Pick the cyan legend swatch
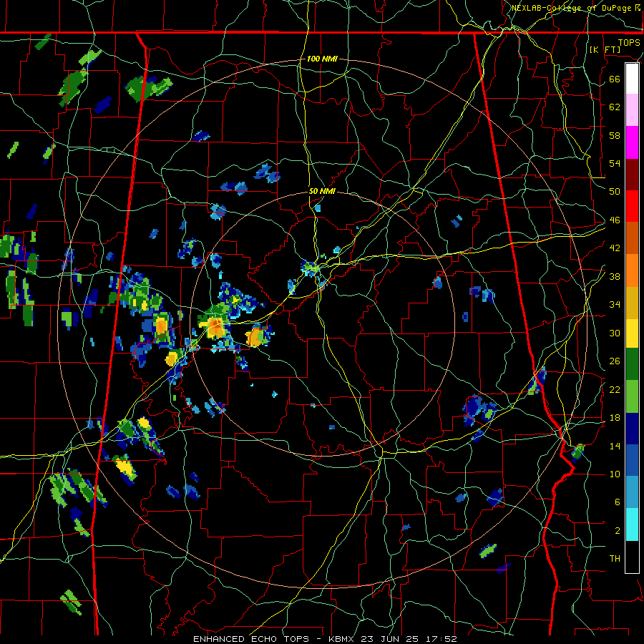 pos(632,525)
